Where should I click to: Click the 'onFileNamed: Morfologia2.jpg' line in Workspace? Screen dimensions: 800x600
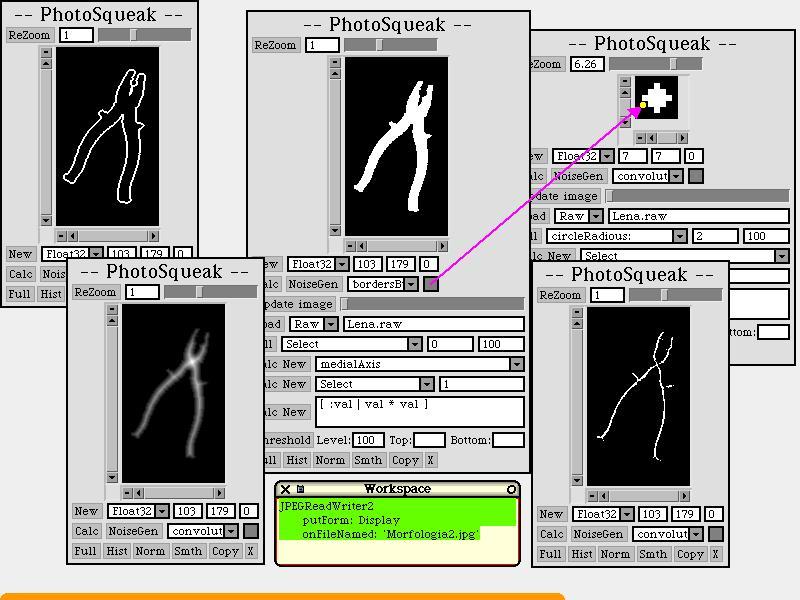[390, 534]
